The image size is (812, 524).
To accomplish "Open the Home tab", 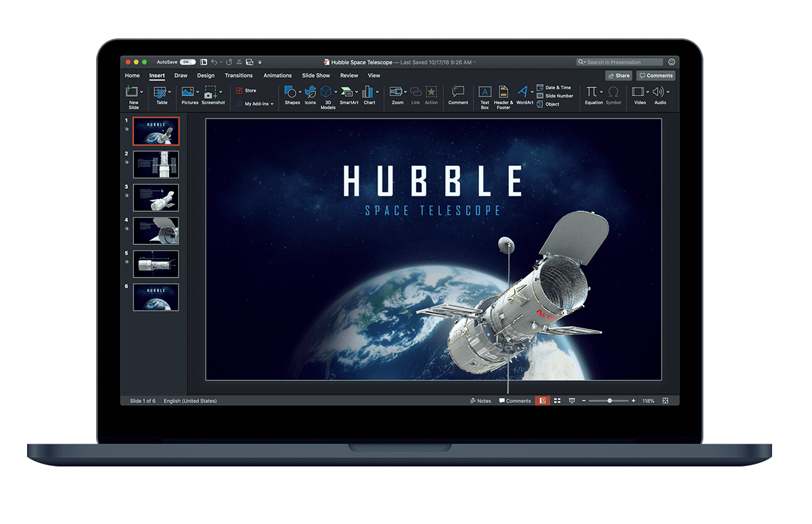I will [133, 75].
